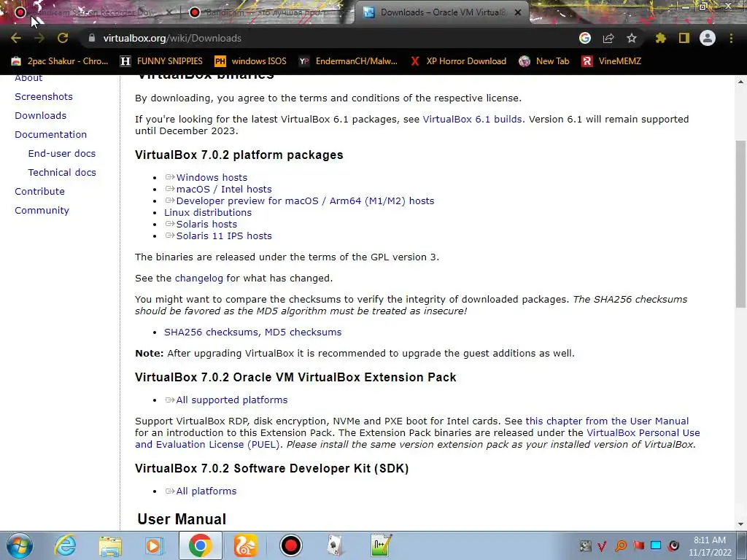Open this chapter from the User Manual

point(607,421)
